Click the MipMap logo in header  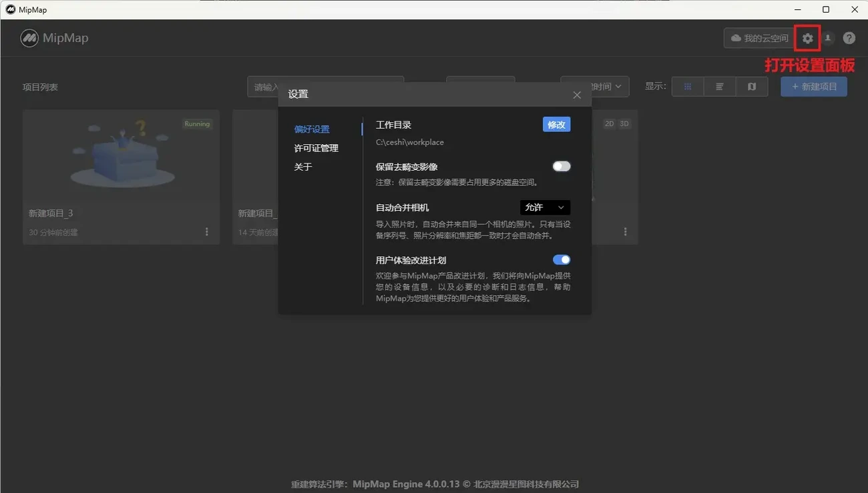[54, 38]
